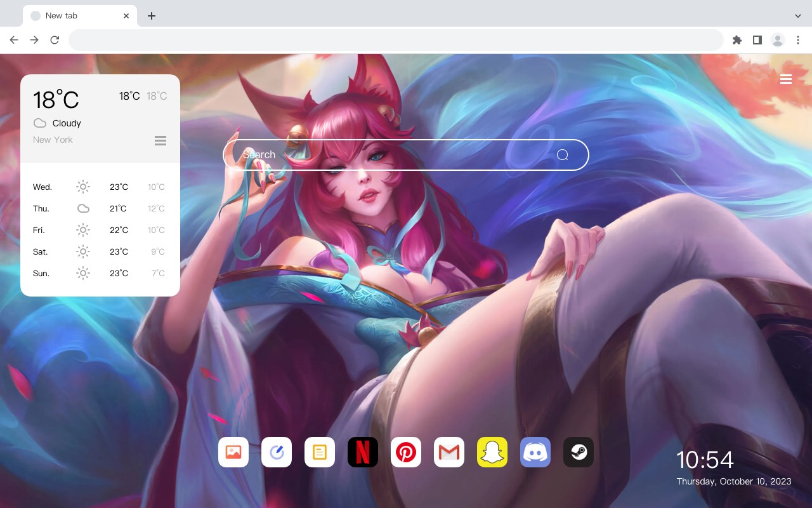
Task: Open the blue to-do checkmark shortcut
Action: point(277,452)
